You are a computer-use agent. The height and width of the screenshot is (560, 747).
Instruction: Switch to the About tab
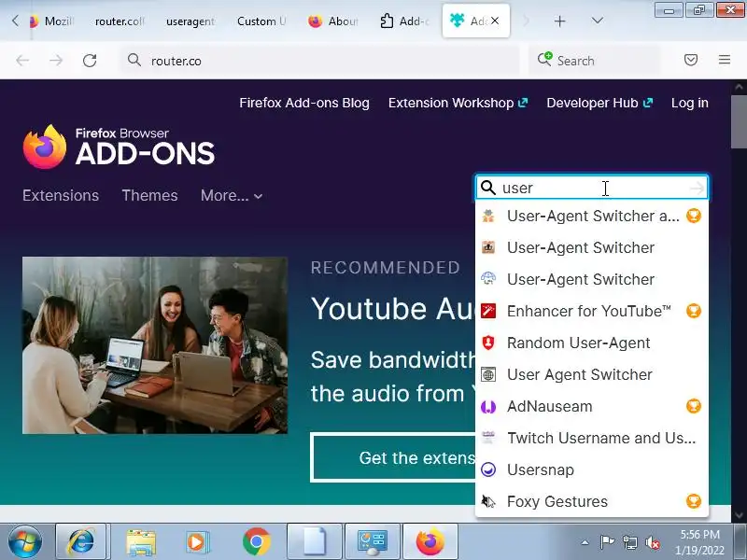[x=332, y=21]
